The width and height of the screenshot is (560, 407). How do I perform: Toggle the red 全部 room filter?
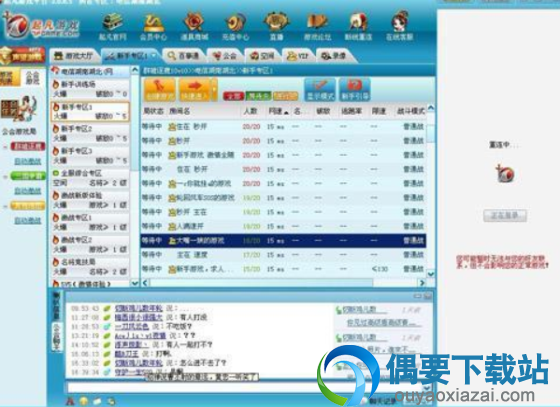(234, 96)
